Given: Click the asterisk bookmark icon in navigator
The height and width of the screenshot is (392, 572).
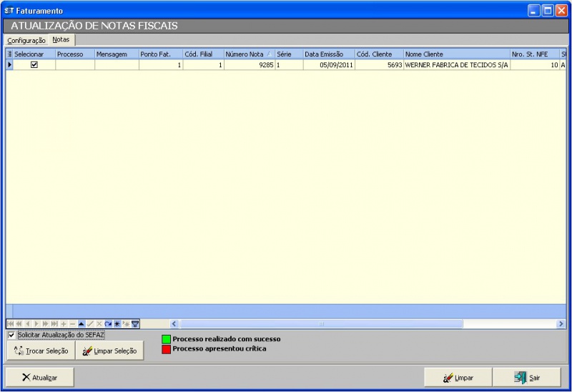Looking at the screenshot, I should pos(117,324).
